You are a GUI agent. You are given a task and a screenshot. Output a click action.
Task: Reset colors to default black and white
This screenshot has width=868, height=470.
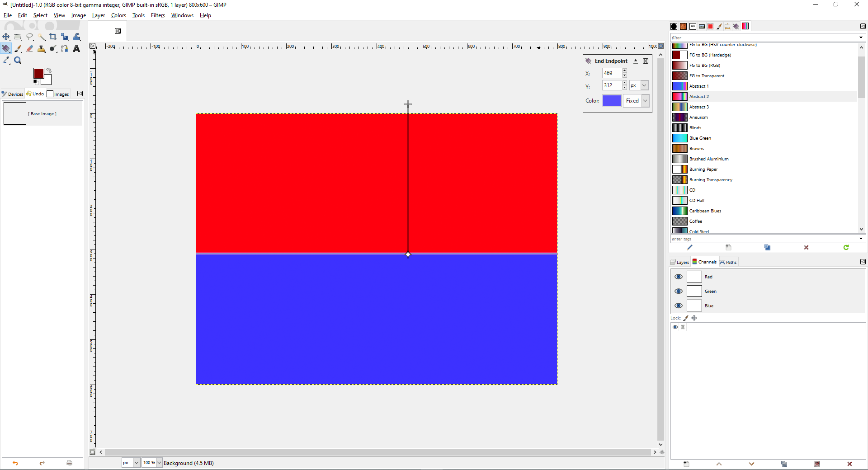(x=36, y=82)
